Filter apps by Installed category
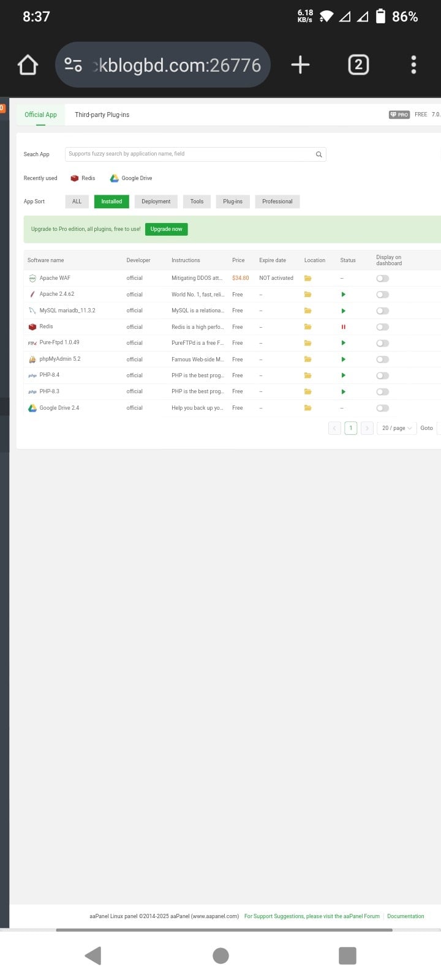441x980 pixels. point(111,202)
